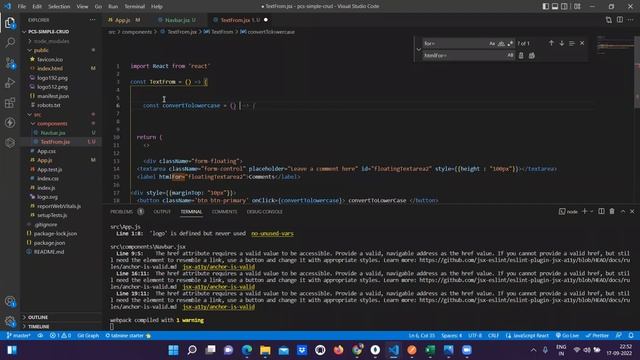Toggle secondary sidebar layout button

564,6
